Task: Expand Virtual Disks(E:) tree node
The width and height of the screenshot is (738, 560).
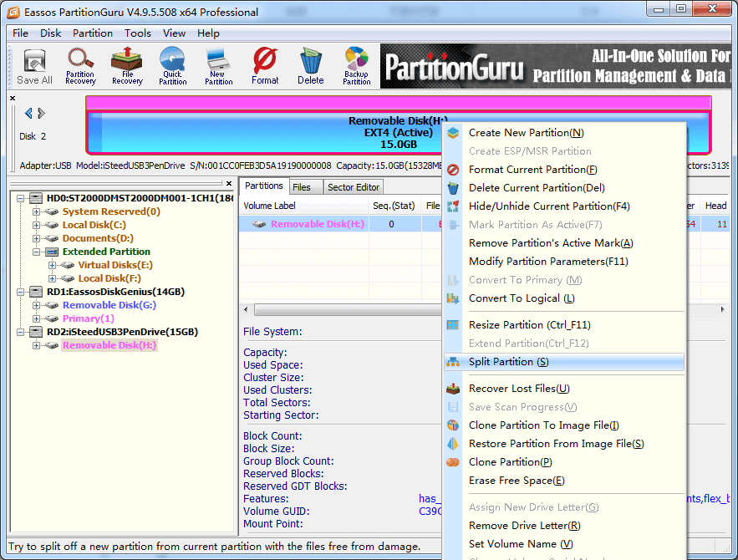Action: point(53,265)
